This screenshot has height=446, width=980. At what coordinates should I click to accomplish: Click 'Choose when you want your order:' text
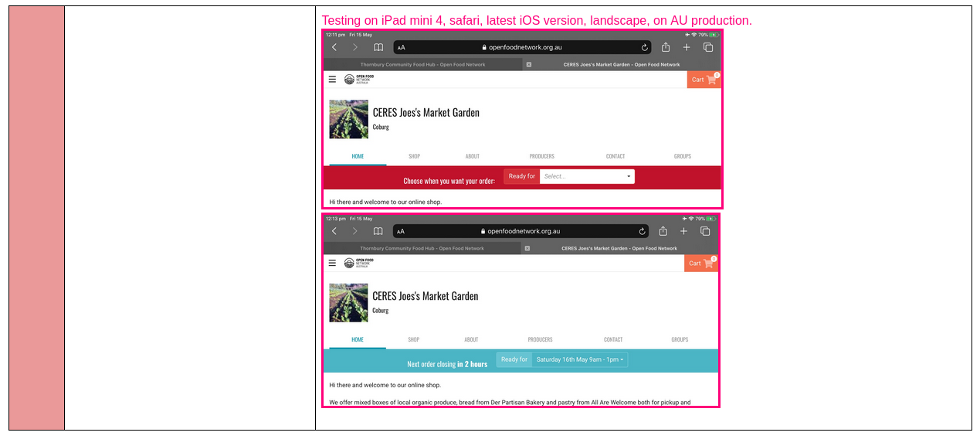(x=449, y=181)
